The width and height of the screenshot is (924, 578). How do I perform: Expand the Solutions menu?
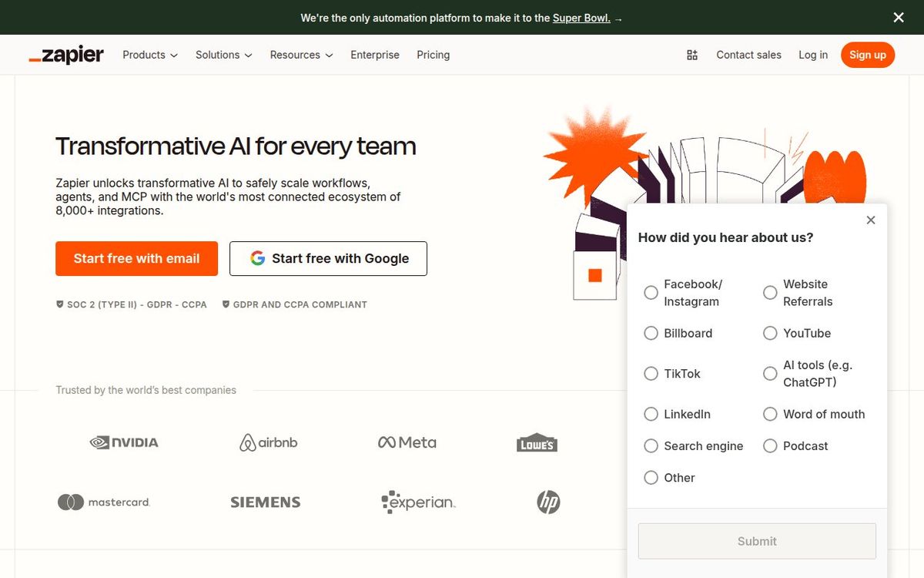(x=223, y=55)
